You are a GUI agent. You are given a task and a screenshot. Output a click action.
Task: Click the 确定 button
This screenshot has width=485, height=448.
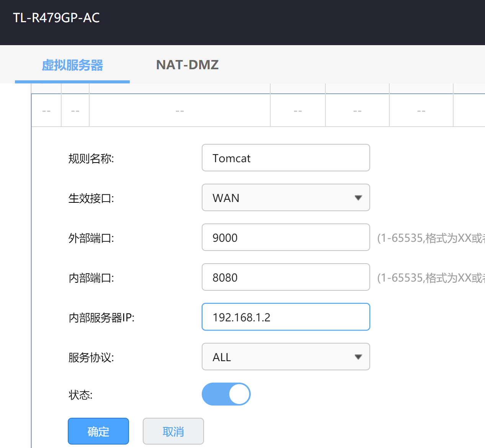coord(98,431)
